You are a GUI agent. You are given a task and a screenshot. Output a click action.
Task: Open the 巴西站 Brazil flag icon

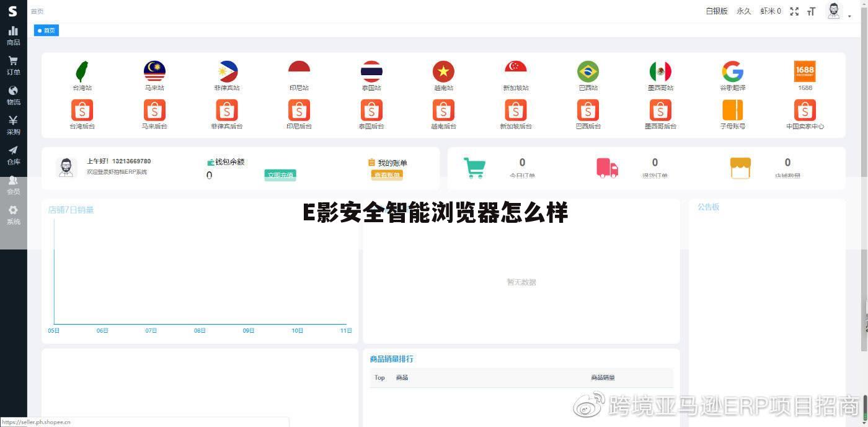point(588,72)
